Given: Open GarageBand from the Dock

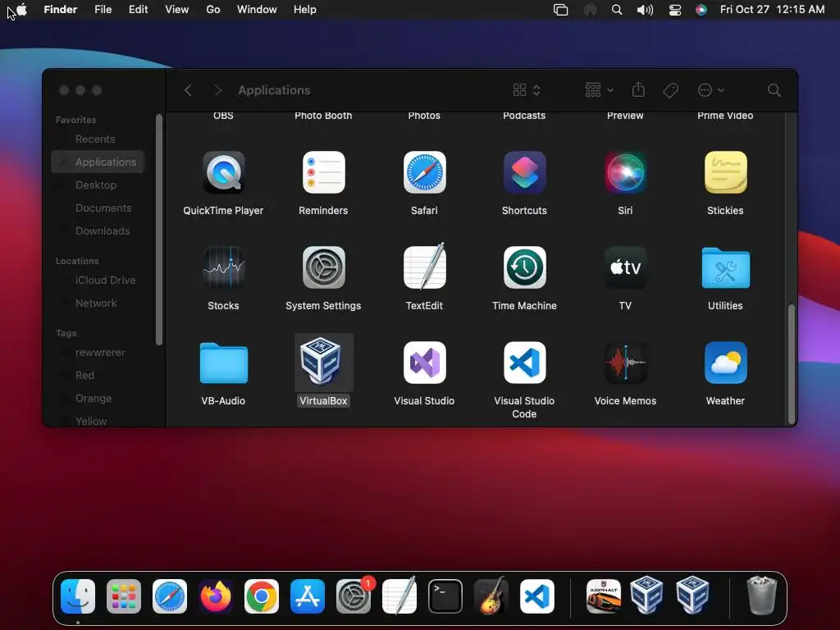Looking at the screenshot, I should (x=491, y=596).
